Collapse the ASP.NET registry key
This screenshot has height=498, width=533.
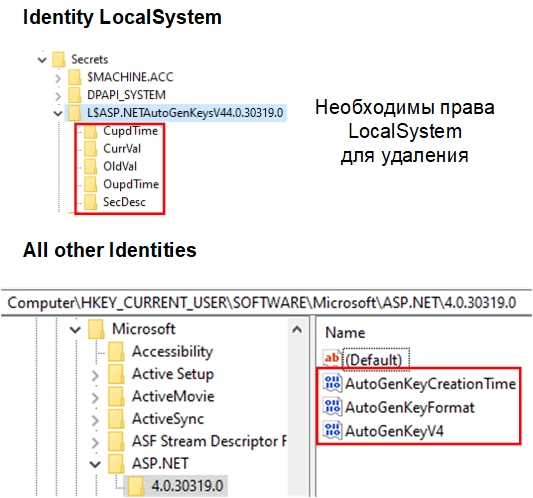coord(95,464)
